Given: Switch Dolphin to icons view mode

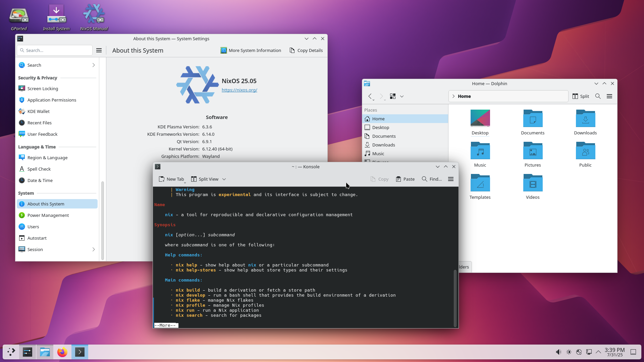Looking at the screenshot, I should 393,96.
